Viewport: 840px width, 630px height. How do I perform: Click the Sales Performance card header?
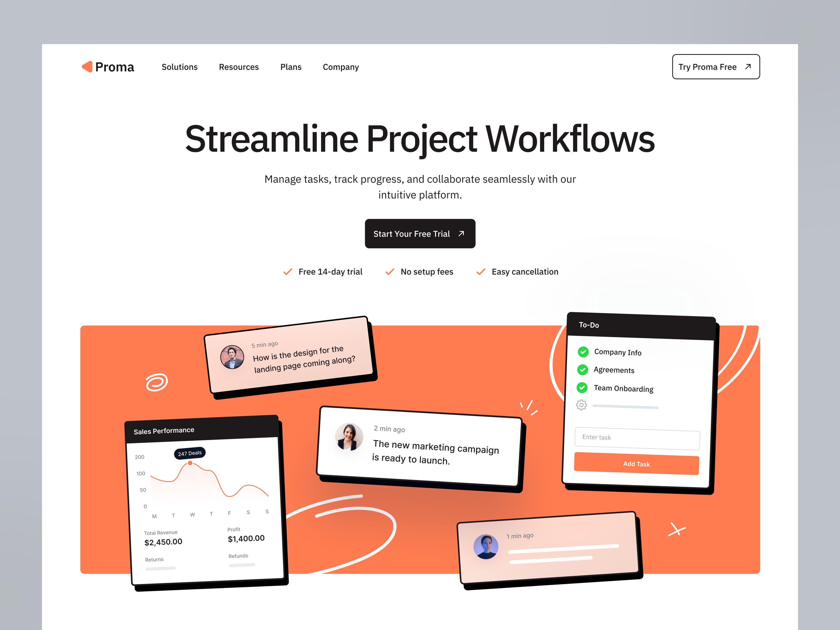tap(202, 429)
